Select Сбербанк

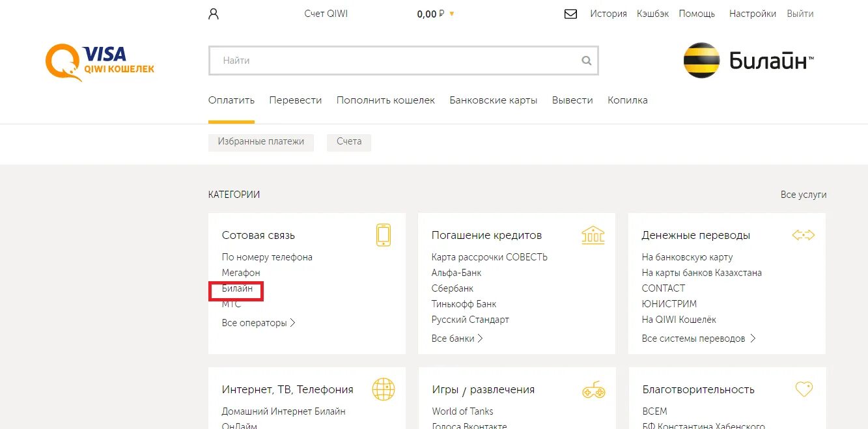pyautogui.click(x=453, y=288)
